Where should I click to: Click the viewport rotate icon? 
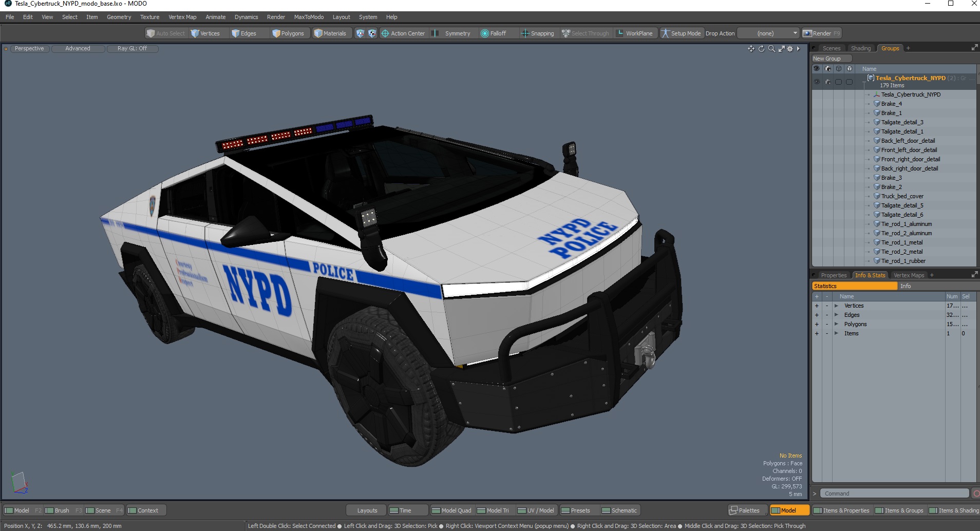tap(761, 48)
